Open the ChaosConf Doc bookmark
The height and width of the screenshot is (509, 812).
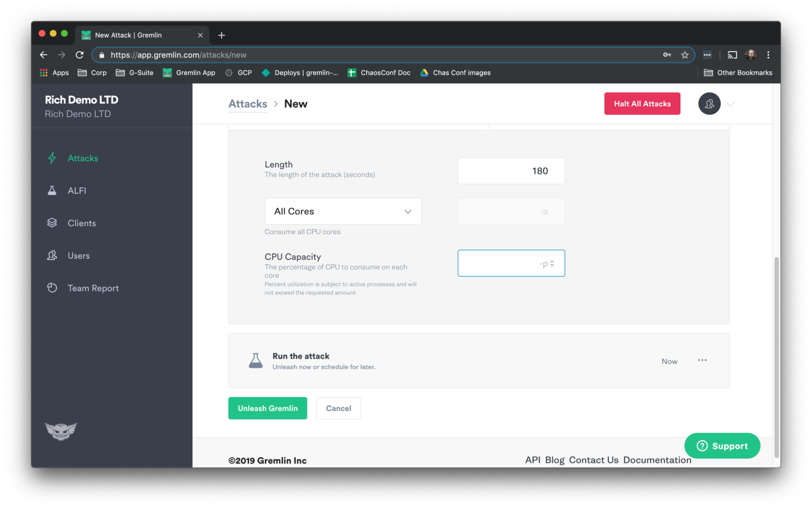(379, 73)
